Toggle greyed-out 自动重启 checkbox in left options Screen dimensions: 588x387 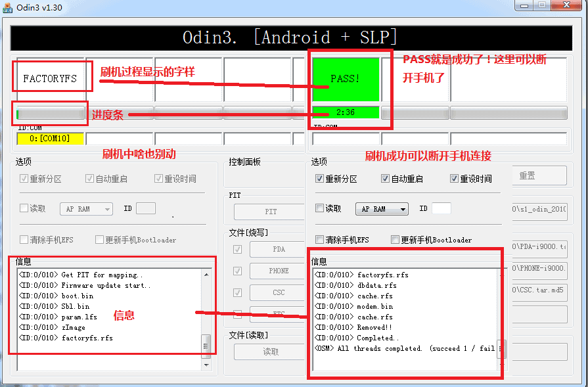click(x=89, y=179)
